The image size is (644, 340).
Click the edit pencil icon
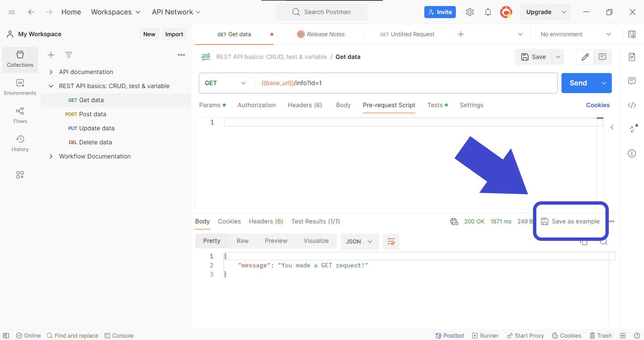click(585, 57)
